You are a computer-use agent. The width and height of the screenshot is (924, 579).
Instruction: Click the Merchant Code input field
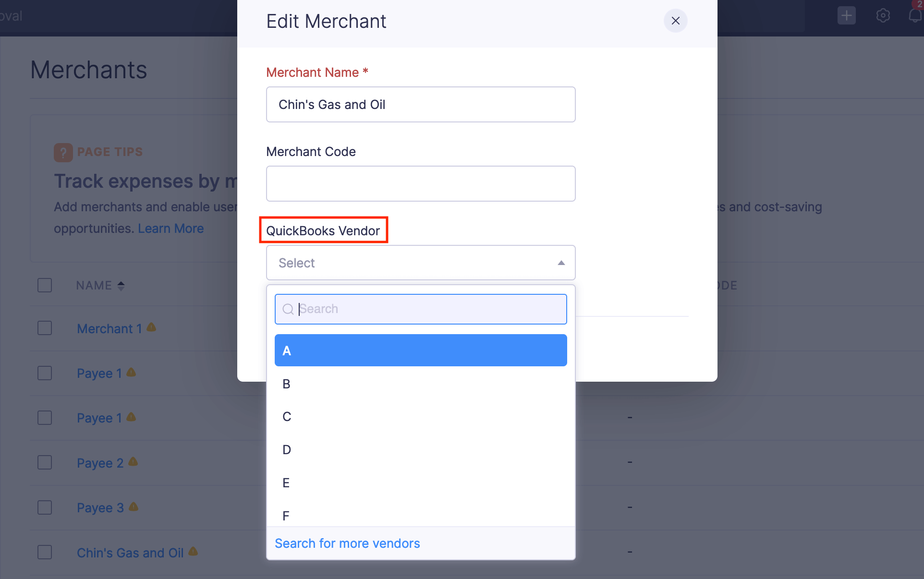coord(421,184)
